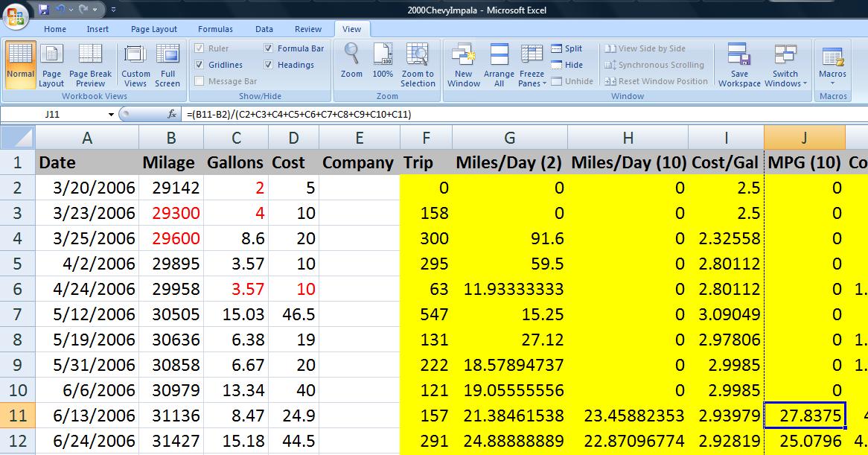The image size is (868, 455).
Task: Select cell J11 showing 27.8375
Action: [804, 416]
